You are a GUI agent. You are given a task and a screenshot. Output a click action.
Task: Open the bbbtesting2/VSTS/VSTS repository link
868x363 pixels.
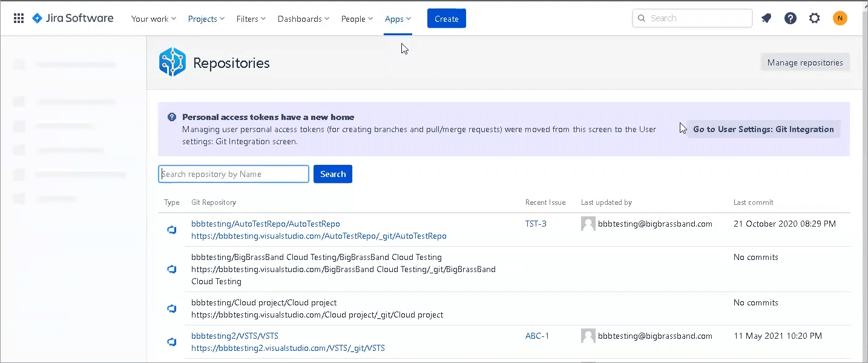tap(235, 336)
